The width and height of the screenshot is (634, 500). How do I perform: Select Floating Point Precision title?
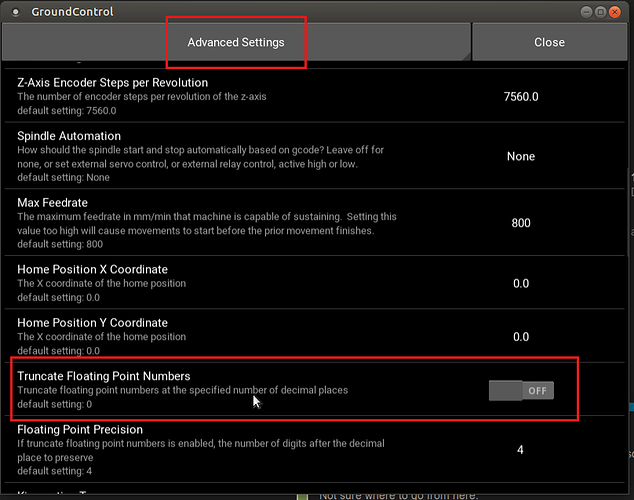pos(80,429)
